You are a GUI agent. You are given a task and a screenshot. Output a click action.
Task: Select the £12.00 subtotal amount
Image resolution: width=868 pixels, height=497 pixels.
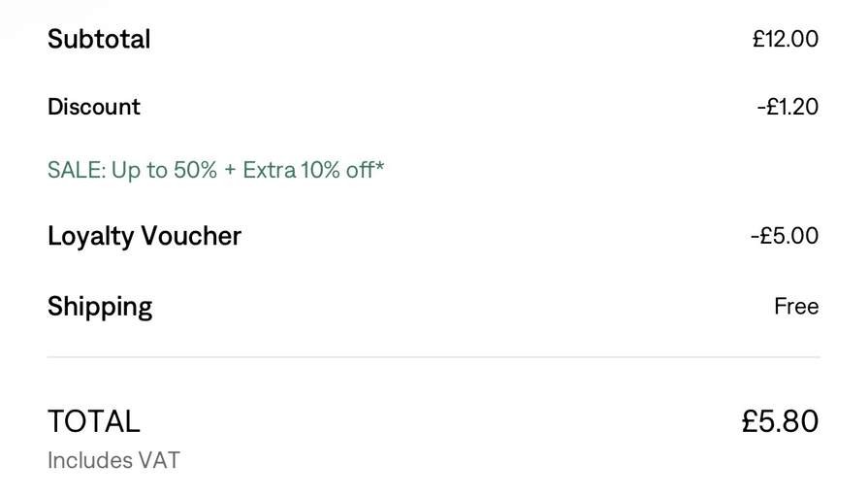(x=785, y=39)
